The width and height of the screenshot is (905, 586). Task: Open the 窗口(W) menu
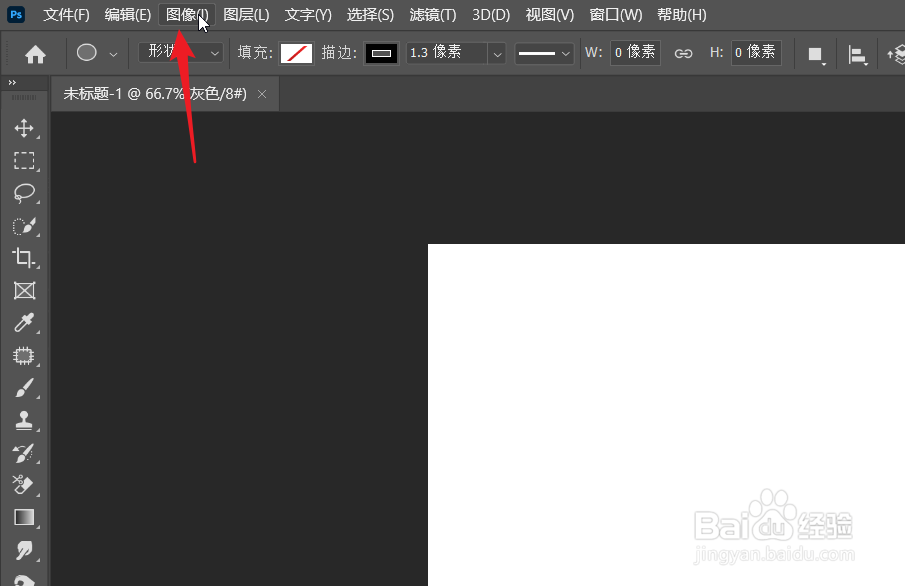coord(616,14)
